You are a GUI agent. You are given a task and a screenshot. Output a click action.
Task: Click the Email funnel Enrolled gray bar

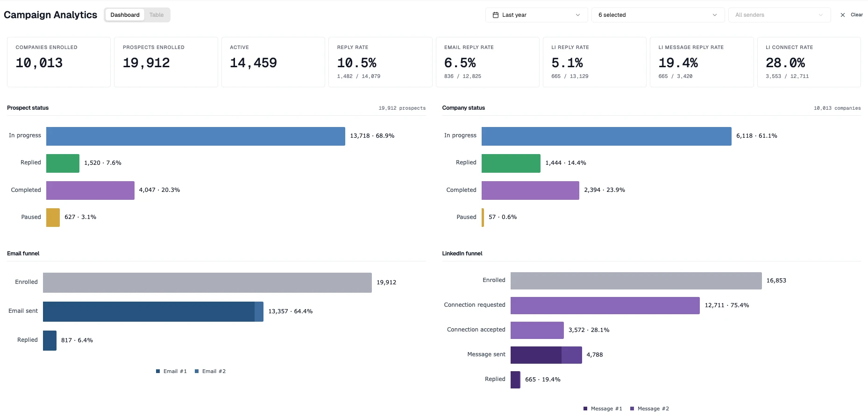(x=207, y=282)
